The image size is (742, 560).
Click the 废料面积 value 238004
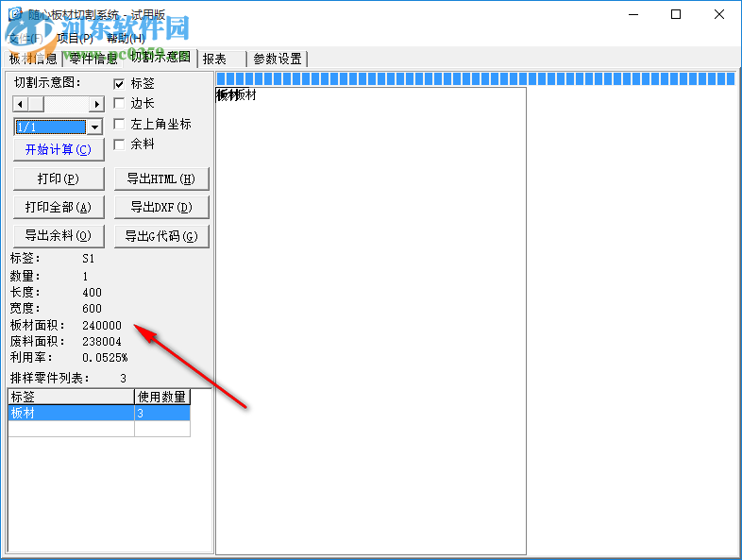(102, 342)
